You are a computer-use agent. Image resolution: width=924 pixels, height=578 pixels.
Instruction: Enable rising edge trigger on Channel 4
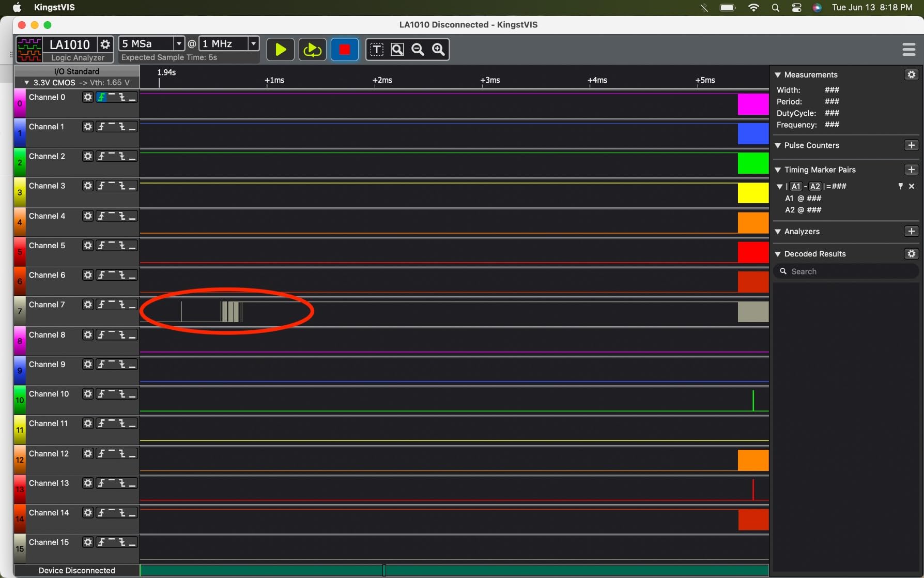102,216
